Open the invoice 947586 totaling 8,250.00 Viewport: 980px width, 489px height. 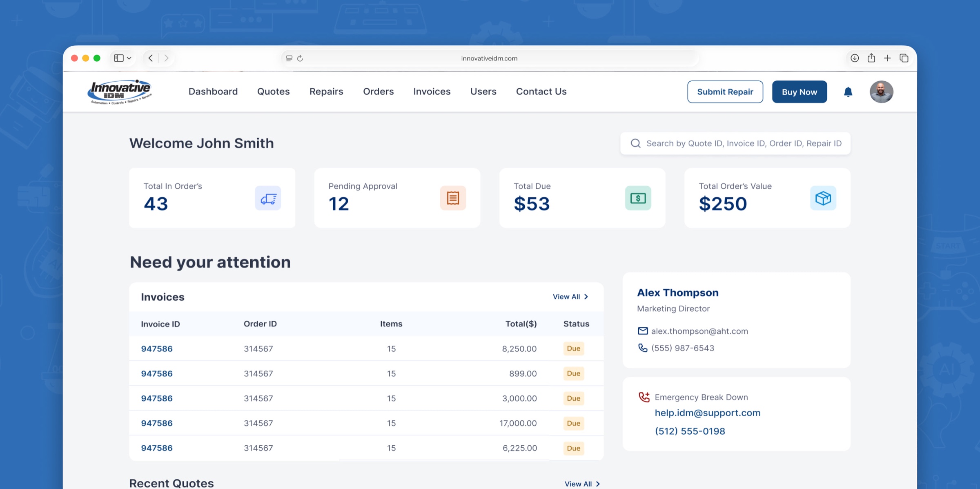(x=157, y=348)
